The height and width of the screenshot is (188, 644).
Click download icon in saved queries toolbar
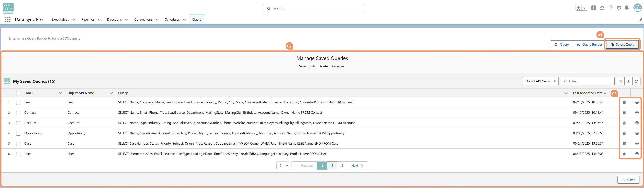(628, 81)
